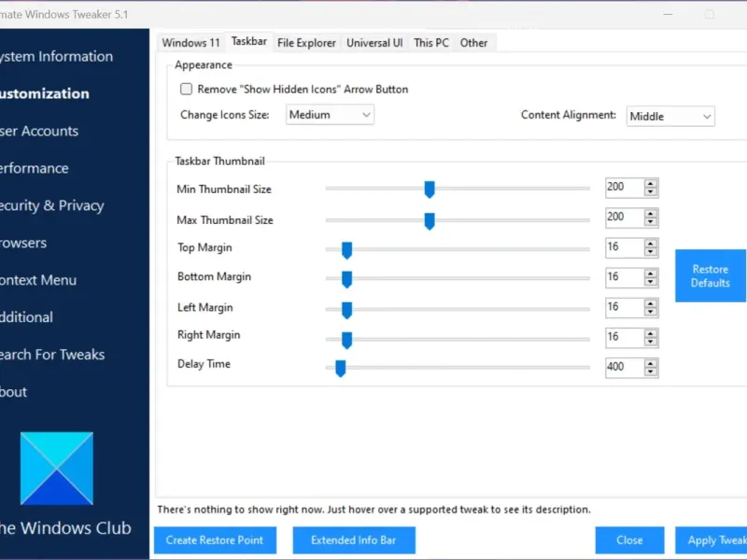Image resolution: width=747 pixels, height=560 pixels.
Task: Open System Information section in sidebar
Action: [56, 56]
